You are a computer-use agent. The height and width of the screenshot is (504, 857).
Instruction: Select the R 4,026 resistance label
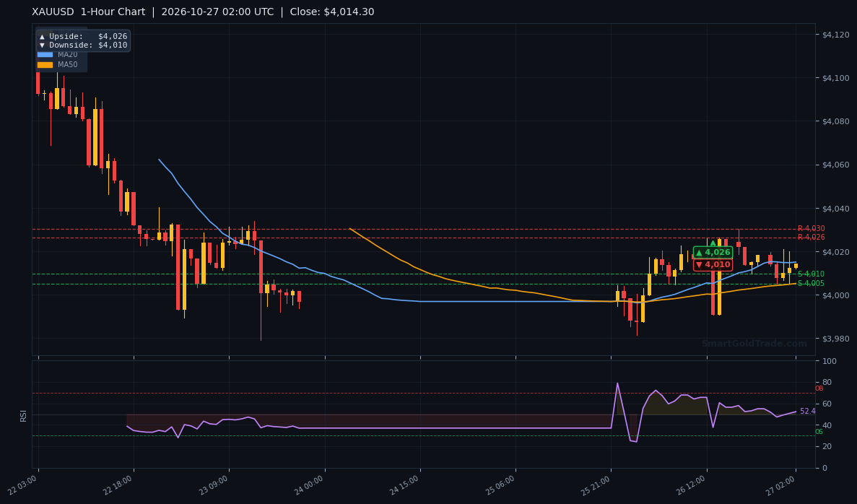tap(811, 238)
